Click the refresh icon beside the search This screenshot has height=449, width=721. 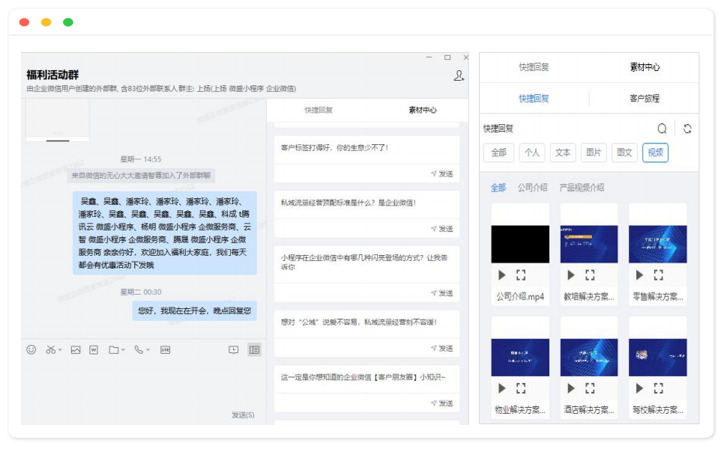point(687,128)
